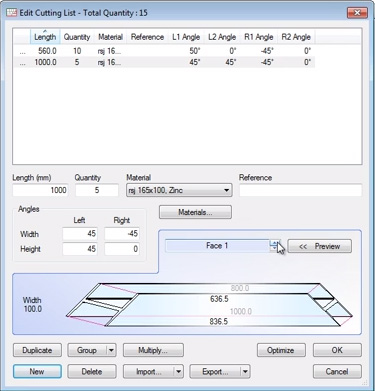Click the Group button

(87, 350)
